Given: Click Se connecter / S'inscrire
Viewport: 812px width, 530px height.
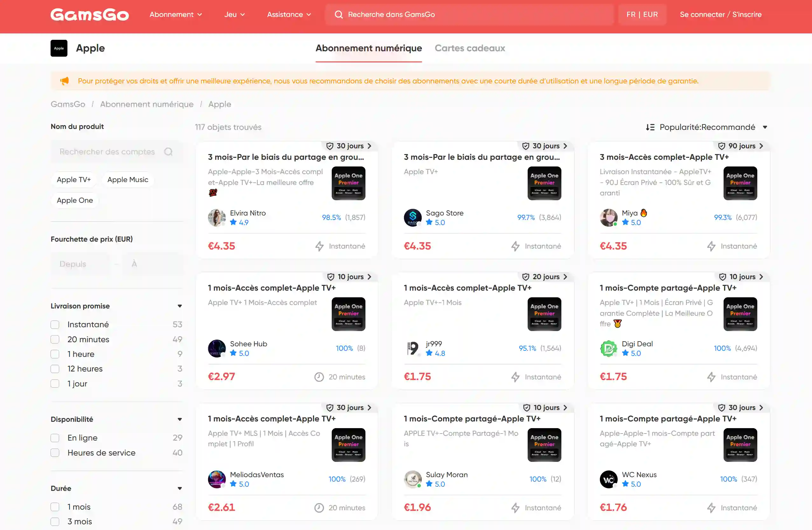Looking at the screenshot, I should click(x=721, y=14).
